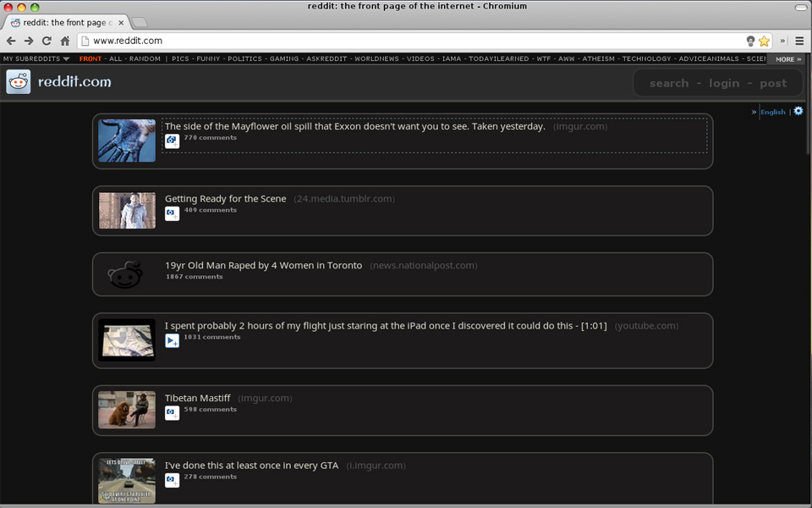This screenshot has height=508, width=812.
Task: View 598 comments on Tibetan Mastiff post
Action: click(x=211, y=410)
